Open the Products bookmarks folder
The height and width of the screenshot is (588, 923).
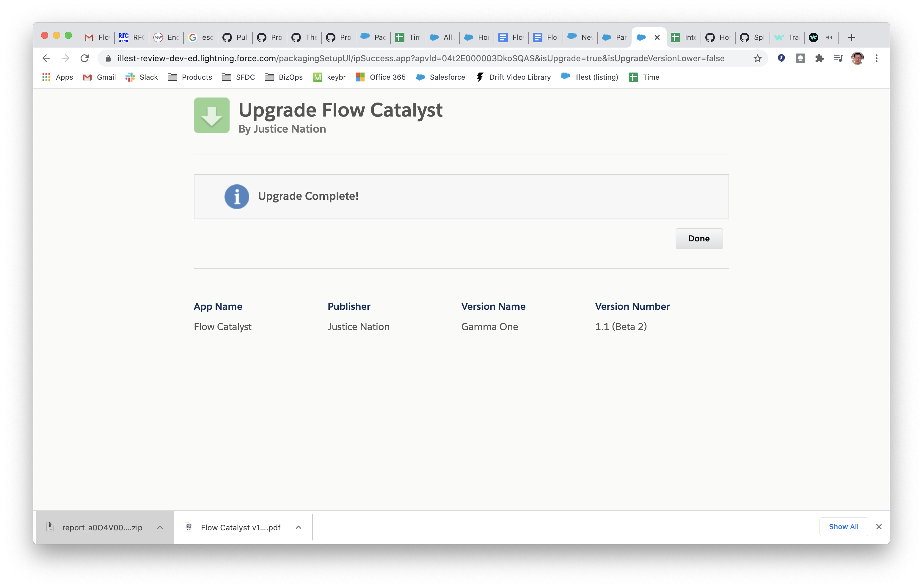point(190,77)
